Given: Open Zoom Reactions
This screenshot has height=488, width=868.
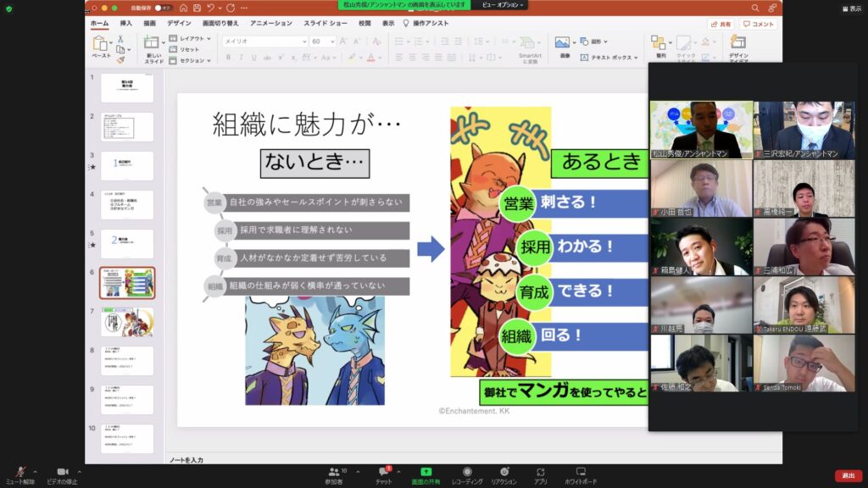Looking at the screenshot, I should tap(504, 472).
